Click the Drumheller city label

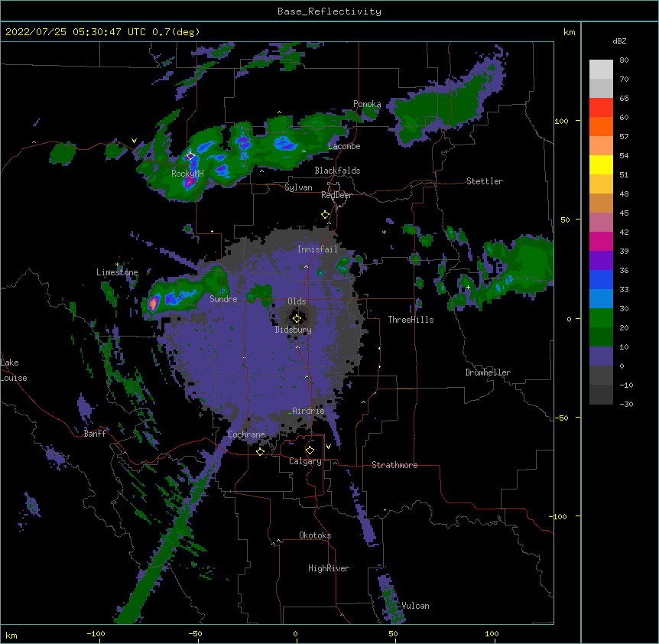point(488,372)
